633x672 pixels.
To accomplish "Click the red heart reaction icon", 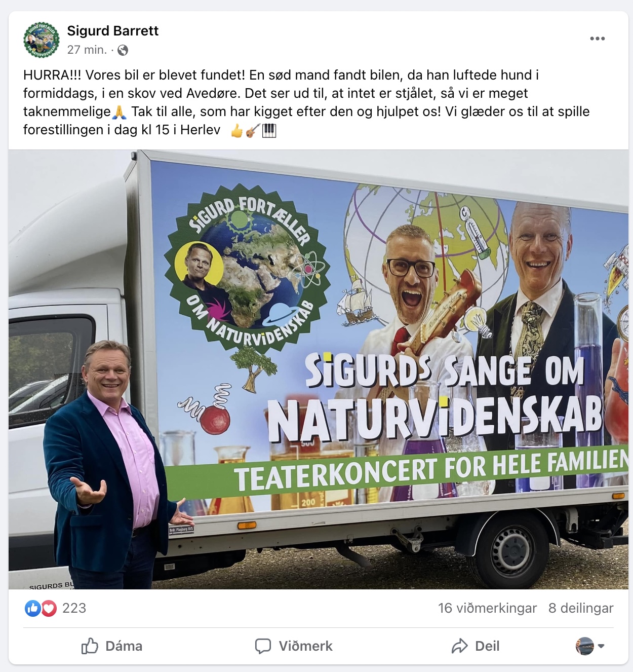I will (x=49, y=608).
